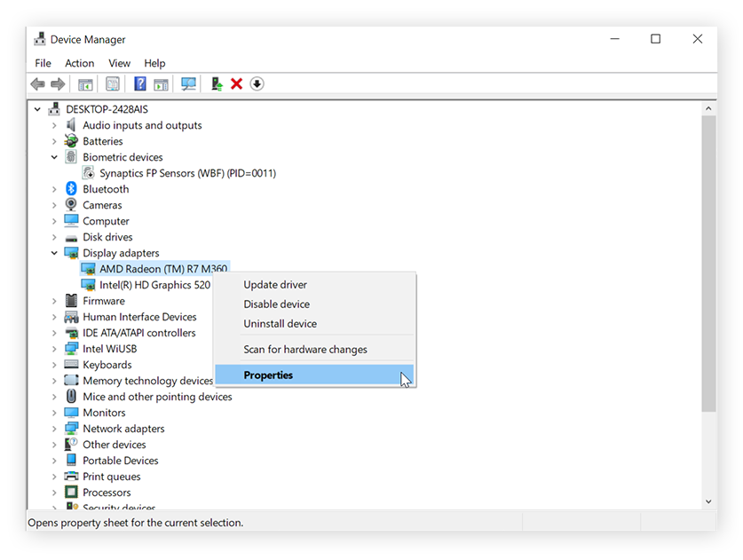Collapse the Display adapters node
The image size is (743, 560).
point(54,253)
